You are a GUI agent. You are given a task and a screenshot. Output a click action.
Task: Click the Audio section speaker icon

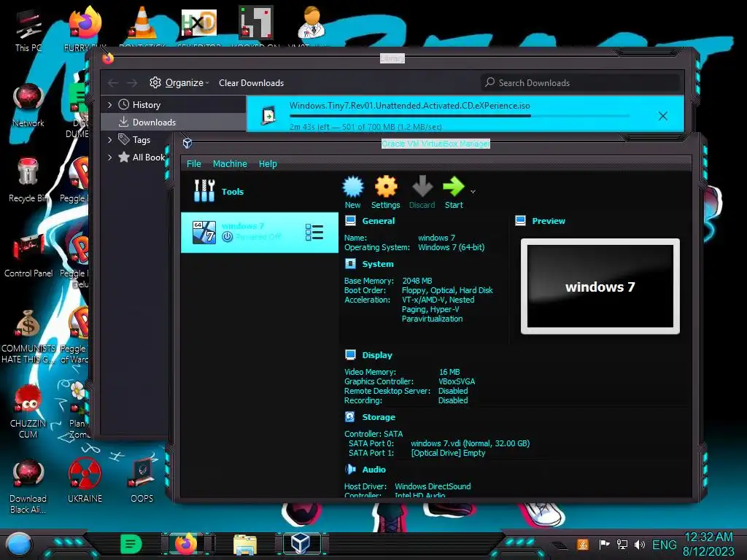click(350, 470)
